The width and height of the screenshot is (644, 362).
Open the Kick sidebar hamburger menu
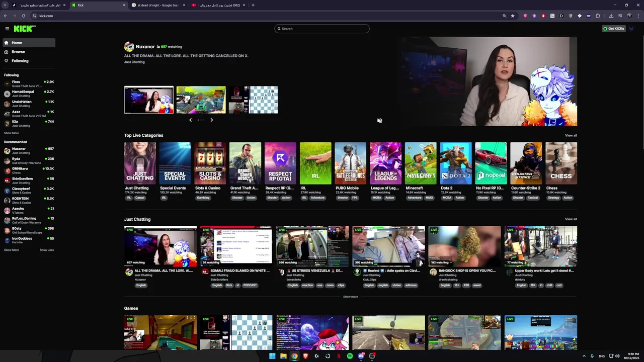pos(7,29)
